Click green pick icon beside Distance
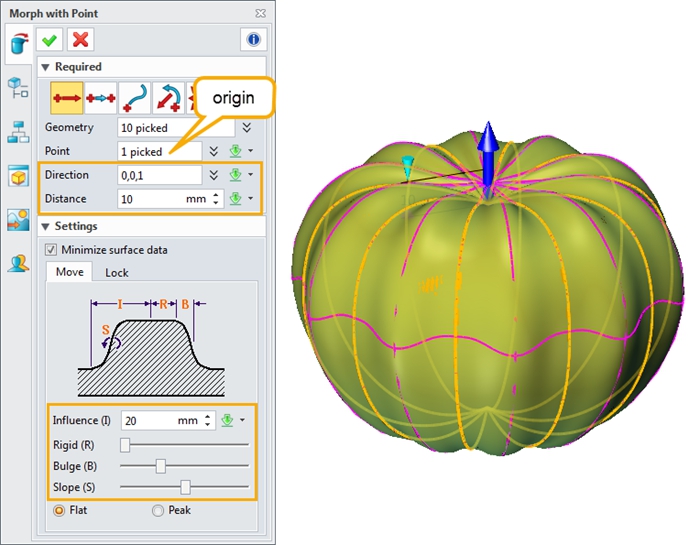Image resolution: width=700 pixels, height=545 pixels. (235, 199)
